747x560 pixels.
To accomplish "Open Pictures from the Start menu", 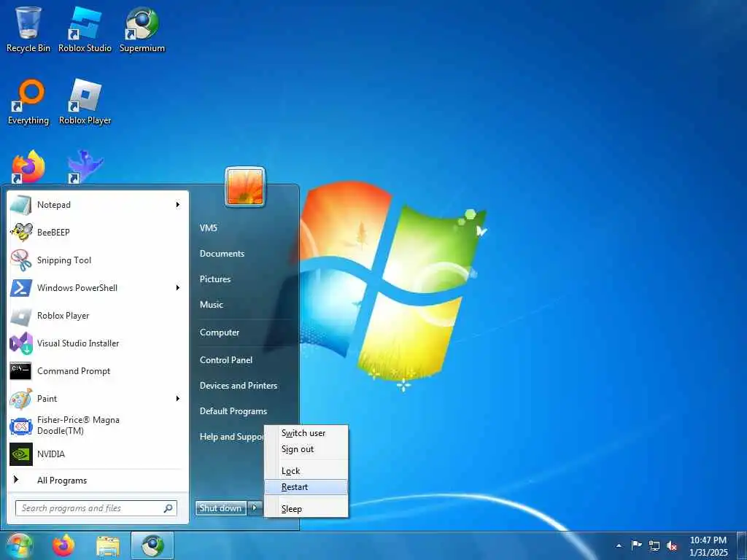I will (x=215, y=279).
